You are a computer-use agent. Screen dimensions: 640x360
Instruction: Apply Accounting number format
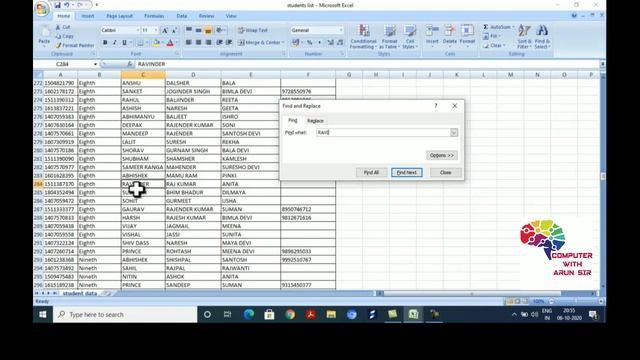[296, 42]
